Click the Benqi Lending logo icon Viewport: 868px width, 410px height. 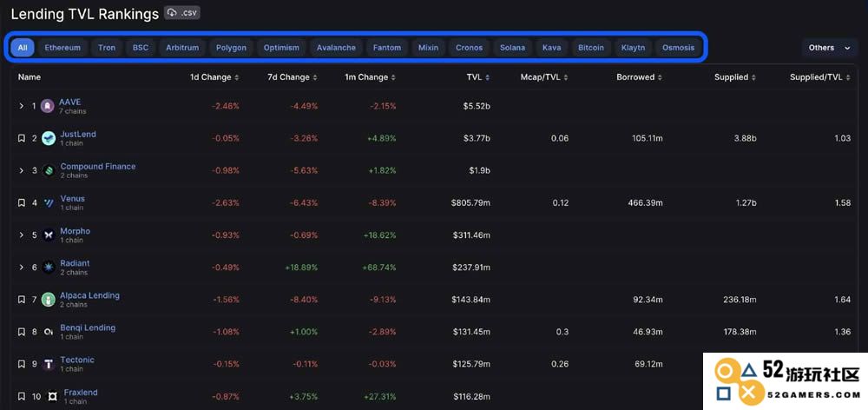tap(49, 332)
